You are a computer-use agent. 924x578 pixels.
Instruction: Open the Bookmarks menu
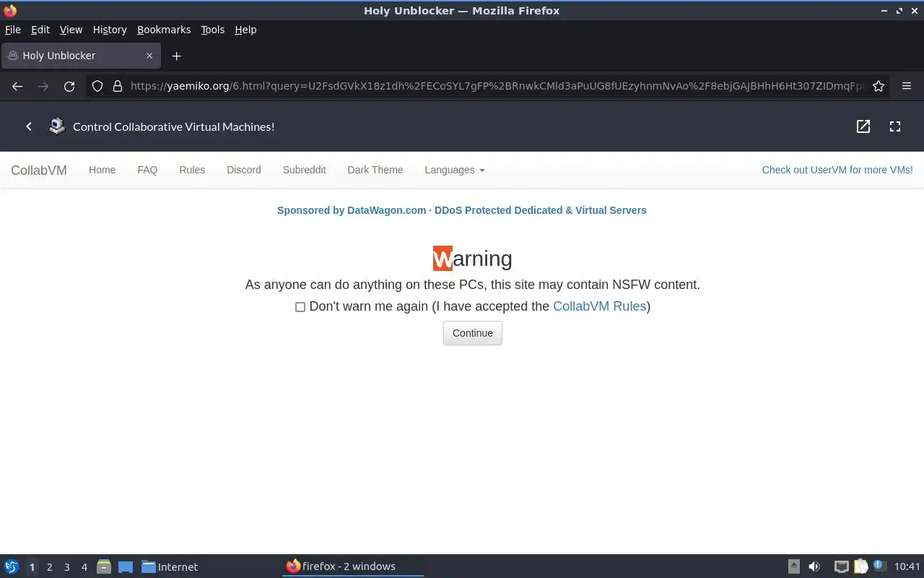[x=164, y=30]
